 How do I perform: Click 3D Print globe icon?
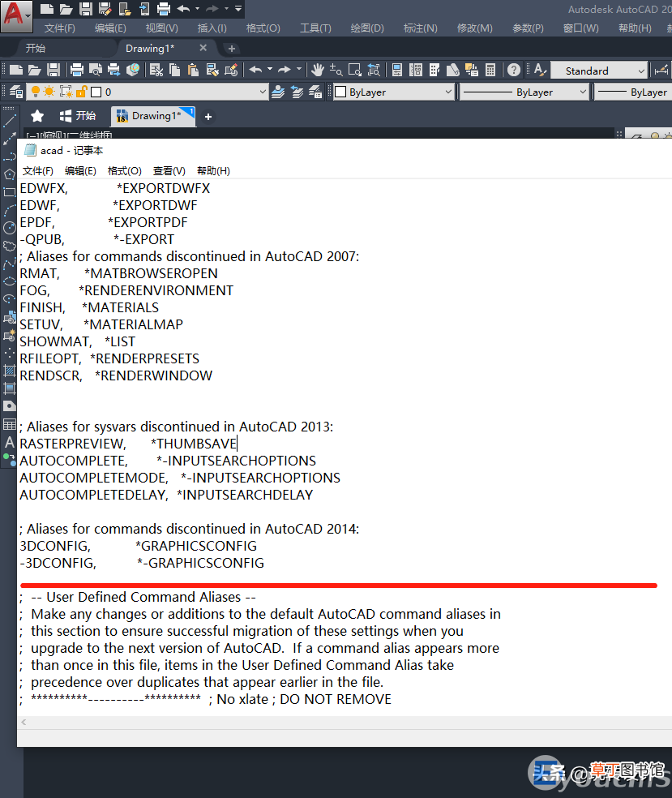(x=133, y=70)
